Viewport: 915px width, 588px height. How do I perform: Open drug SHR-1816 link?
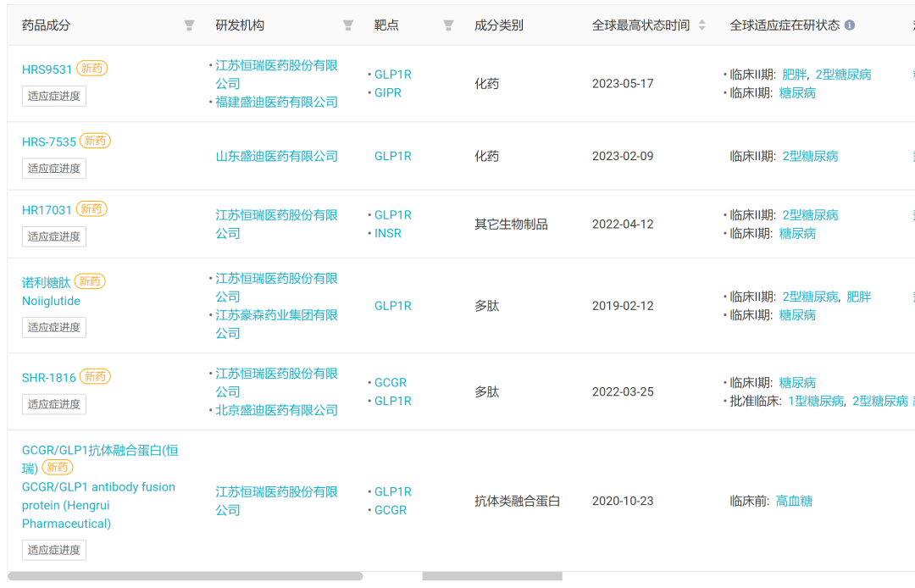[49, 377]
